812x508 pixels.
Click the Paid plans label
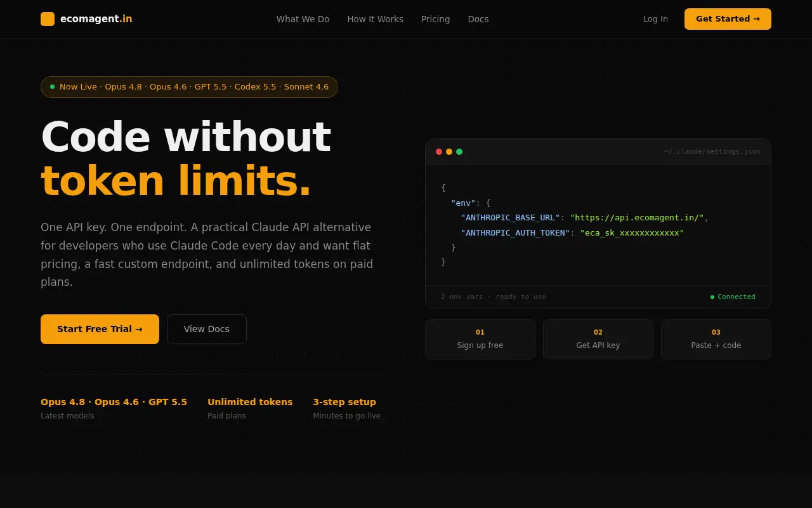tap(226, 416)
